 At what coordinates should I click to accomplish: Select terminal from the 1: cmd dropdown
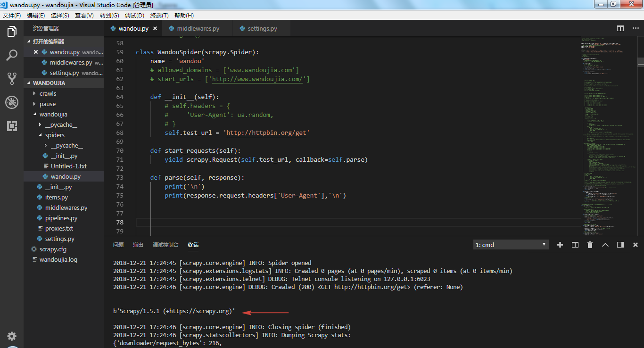click(x=511, y=245)
